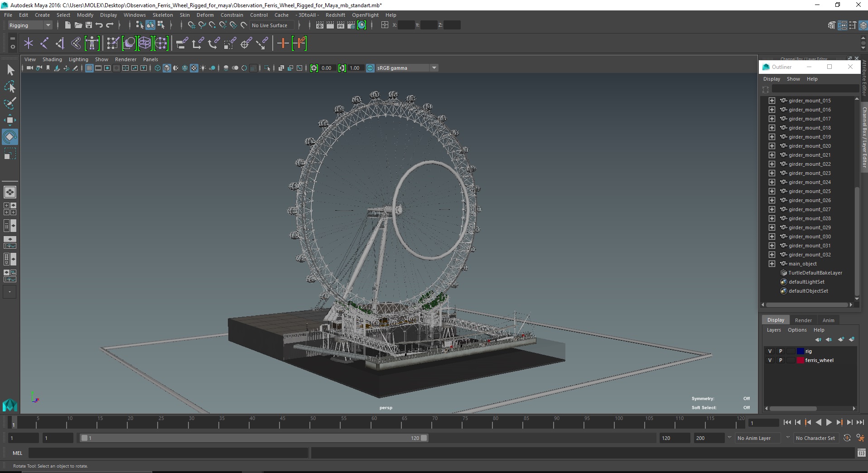Click the New Scene icon
The width and height of the screenshot is (868, 473).
tap(68, 25)
